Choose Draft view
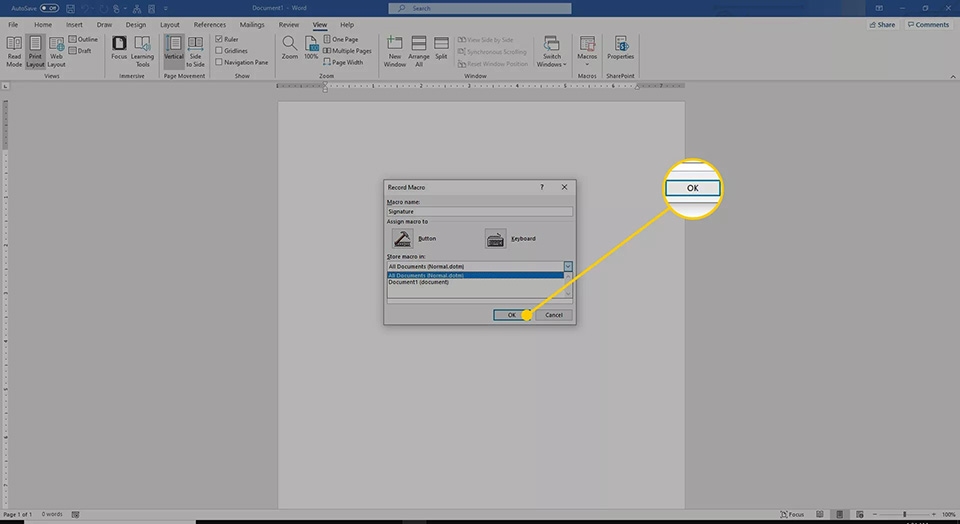Screen dimensions: 960x524 pos(80,51)
